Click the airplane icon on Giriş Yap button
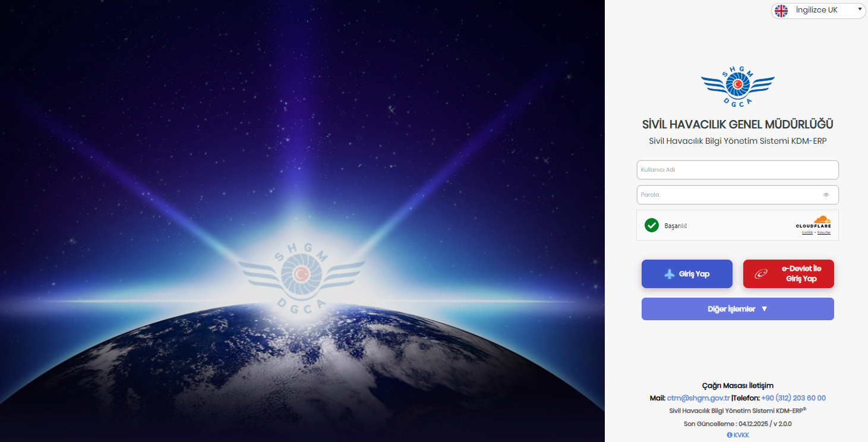 click(670, 274)
